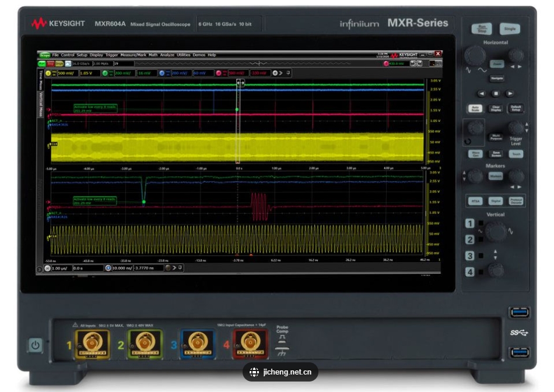
Task: Open the Time Meas side tab
Action: click(x=40, y=80)
